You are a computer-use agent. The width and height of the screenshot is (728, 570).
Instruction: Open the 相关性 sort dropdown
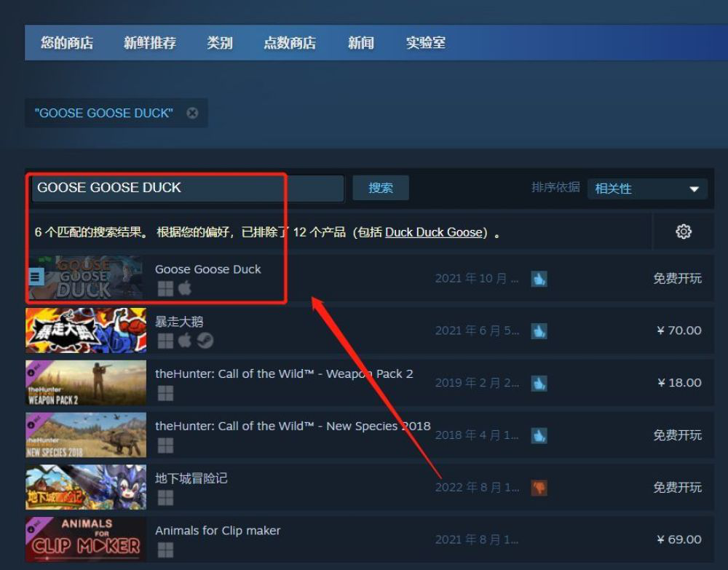click(647, 189)
